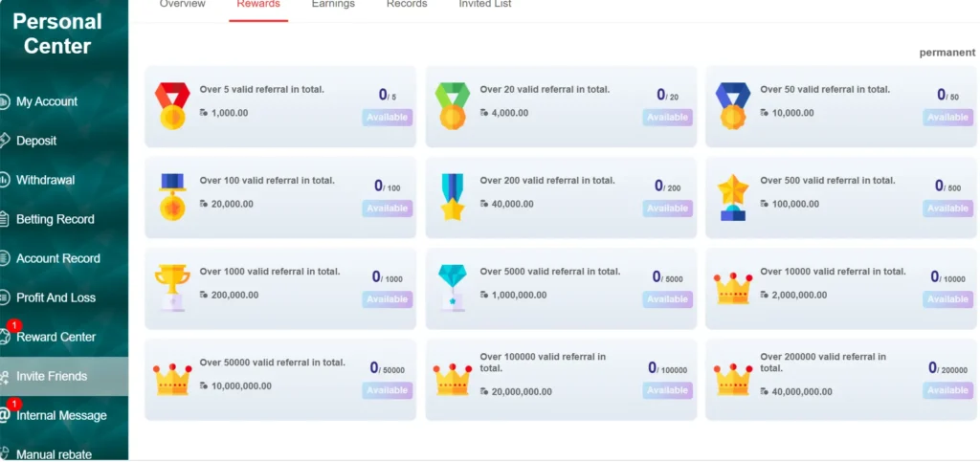Open Reward Center in the sidebar

pyautogui.click(x=56, y=337)
